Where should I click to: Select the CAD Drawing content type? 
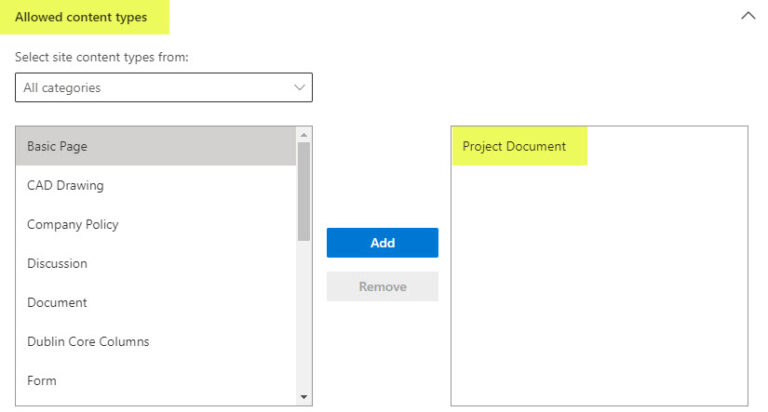coord(156,185)
